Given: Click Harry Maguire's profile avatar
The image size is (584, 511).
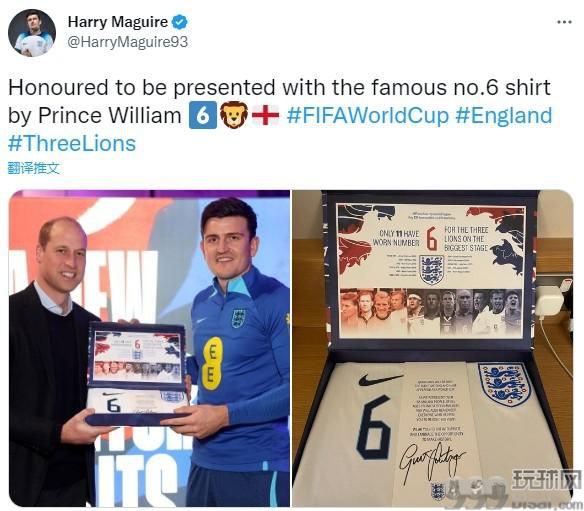Looking at the screenshot, I should point(32,33).
